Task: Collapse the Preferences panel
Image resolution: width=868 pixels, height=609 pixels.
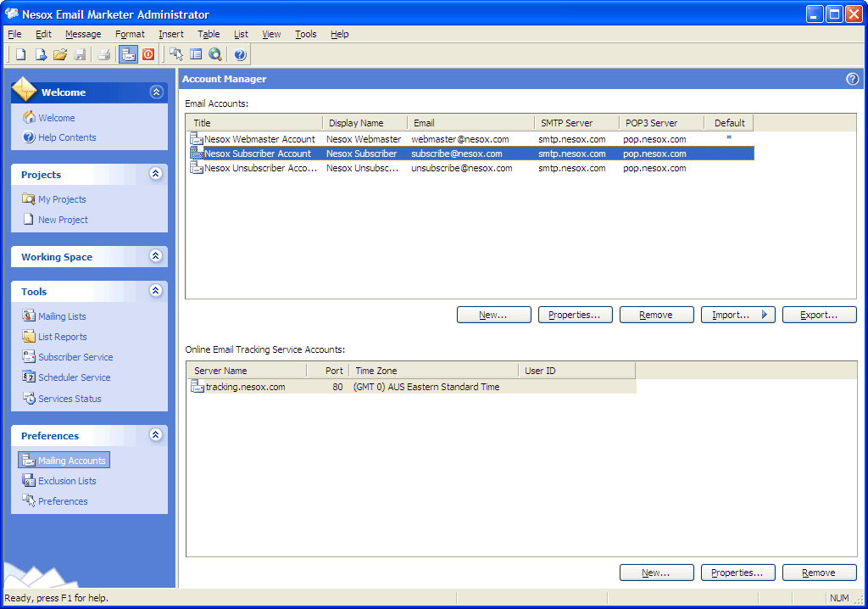Action: 156,434
